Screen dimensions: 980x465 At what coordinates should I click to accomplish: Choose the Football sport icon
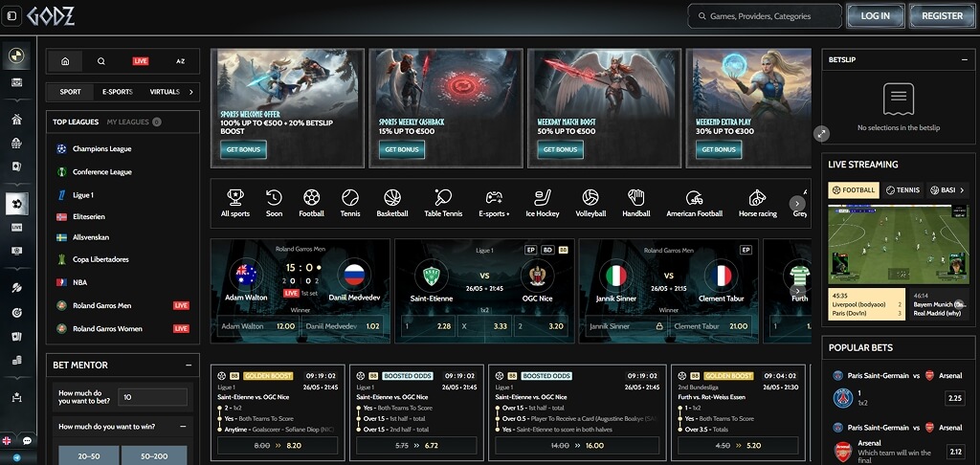click(311, 197)
